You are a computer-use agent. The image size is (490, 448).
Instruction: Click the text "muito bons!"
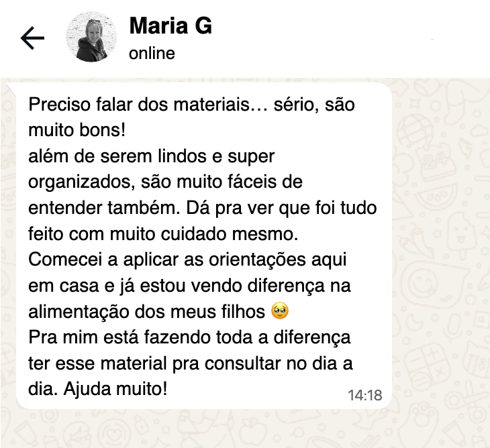[82, 131]
